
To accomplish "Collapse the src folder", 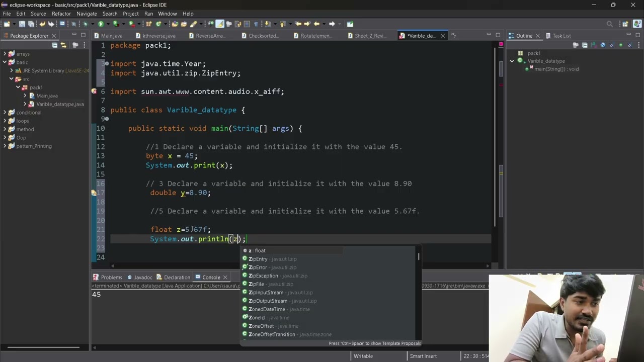I will 12,79.
